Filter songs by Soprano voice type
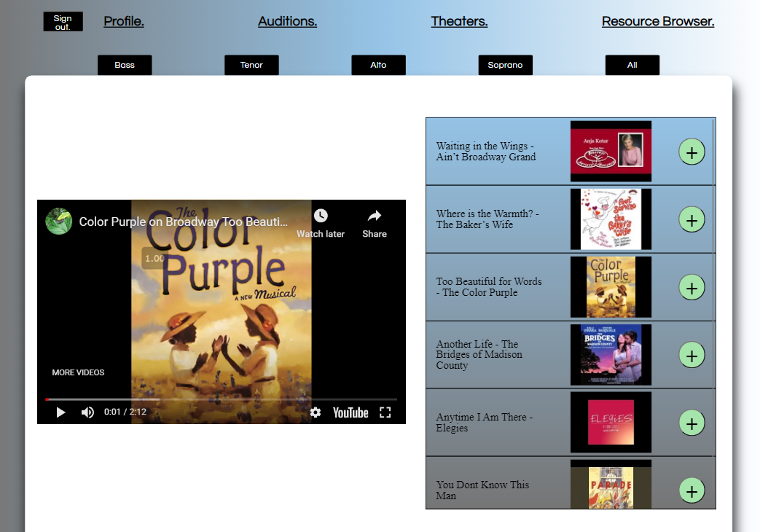 coord(505,65)
